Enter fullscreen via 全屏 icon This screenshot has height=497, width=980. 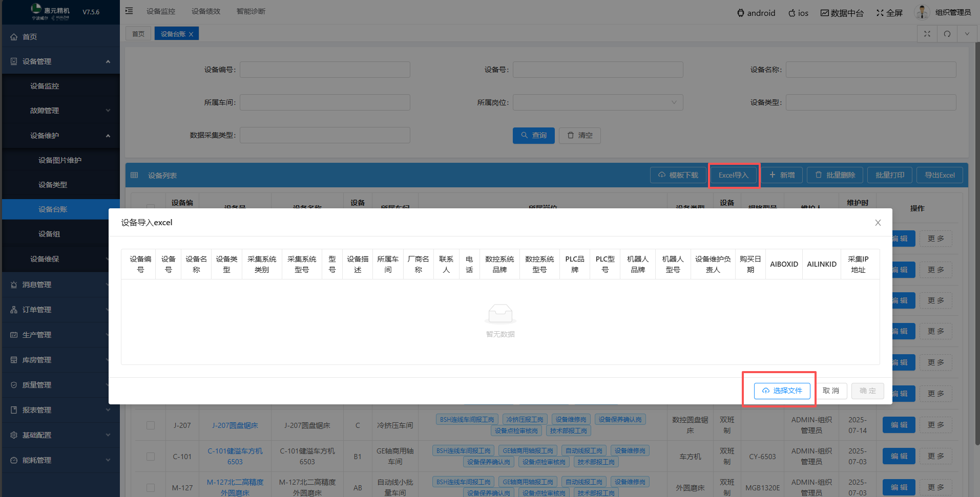click(880, 13)
